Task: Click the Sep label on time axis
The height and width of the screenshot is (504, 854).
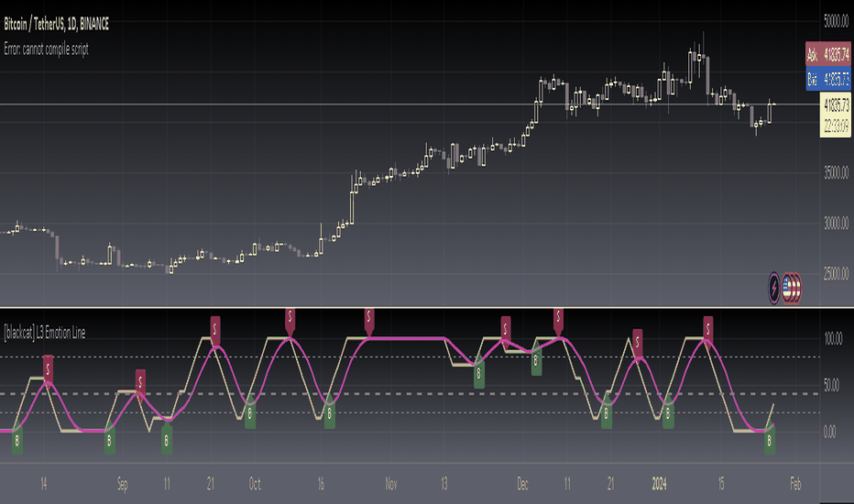Action: click(123, 484)
